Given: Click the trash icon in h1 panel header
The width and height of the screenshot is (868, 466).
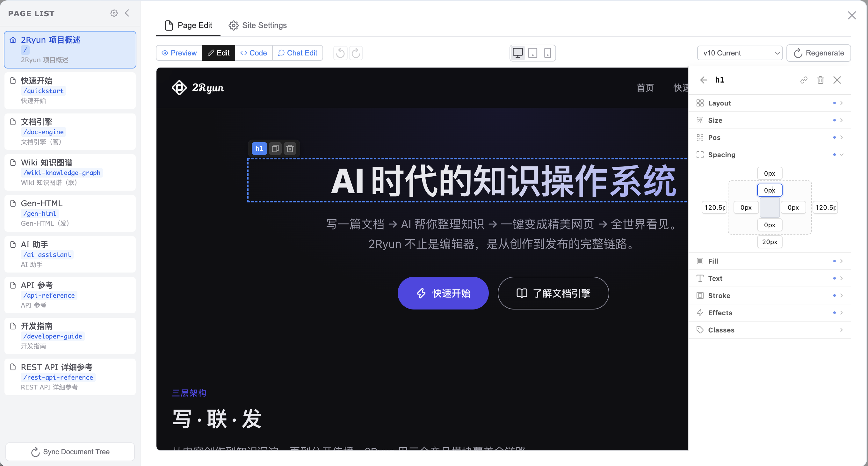Looking at the screenshot, I should (x=821, y=80).
